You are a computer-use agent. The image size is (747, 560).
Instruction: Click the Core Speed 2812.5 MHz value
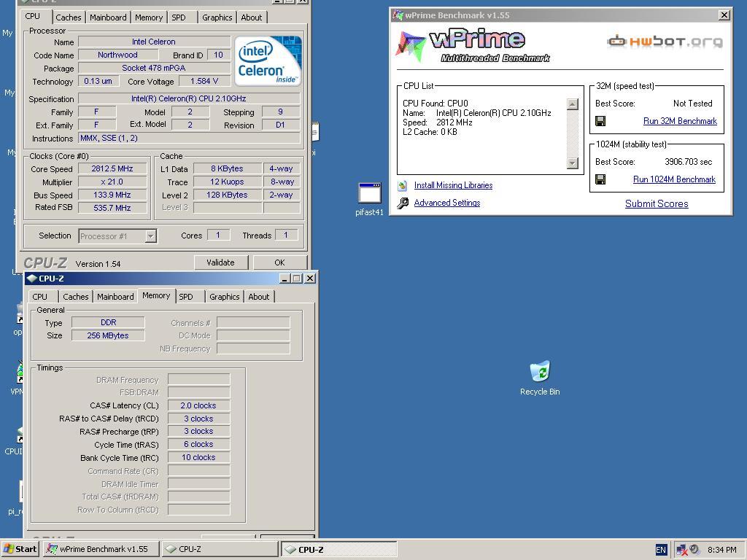[x=112, y=168]
